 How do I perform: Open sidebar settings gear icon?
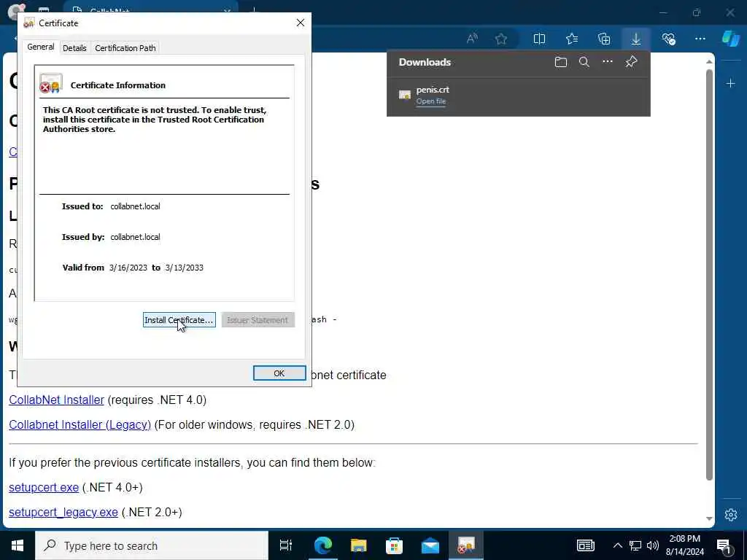[731, 515]
